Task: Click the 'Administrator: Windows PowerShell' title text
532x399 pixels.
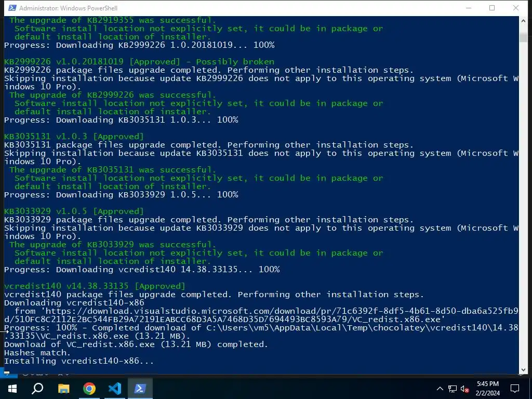Action: point(68,8)
